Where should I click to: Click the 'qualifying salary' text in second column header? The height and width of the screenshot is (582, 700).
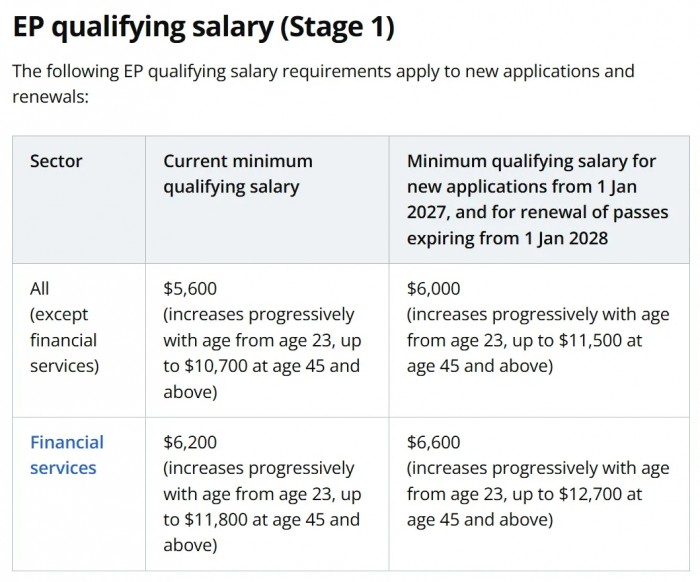(231, 187)
